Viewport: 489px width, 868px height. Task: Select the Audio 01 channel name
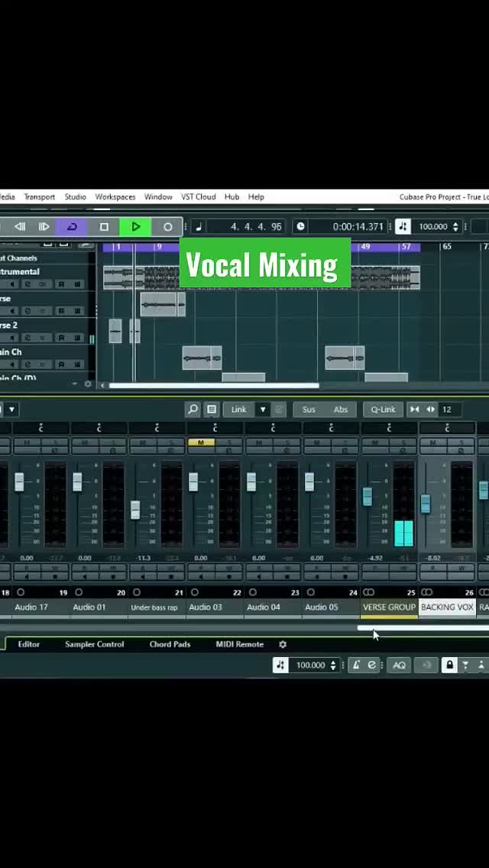tap(89, 607)
